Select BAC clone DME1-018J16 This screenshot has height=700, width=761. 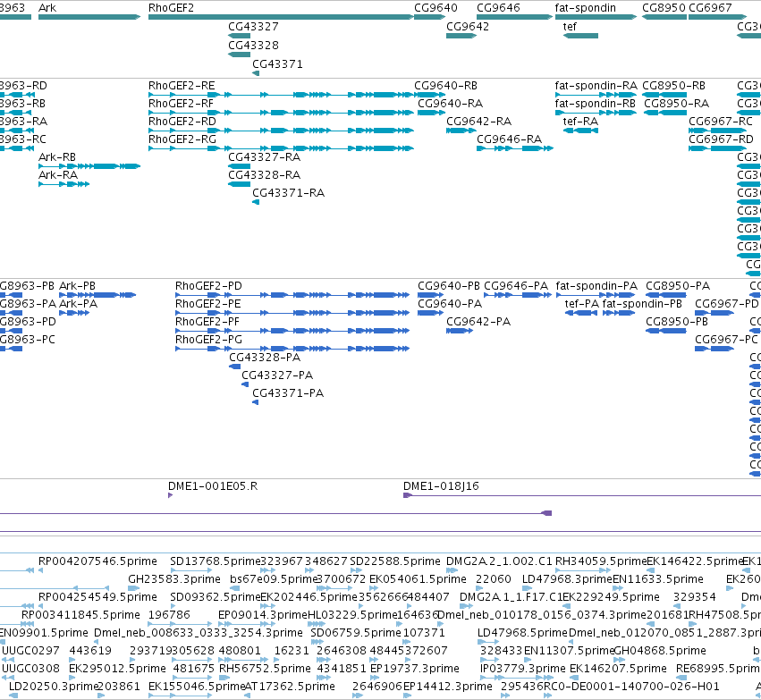(x=441, y=486)
